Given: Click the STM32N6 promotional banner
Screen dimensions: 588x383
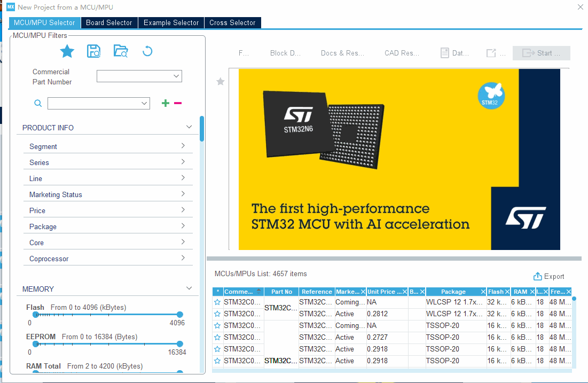Looking at the screenshot, I should pos(399,159).
